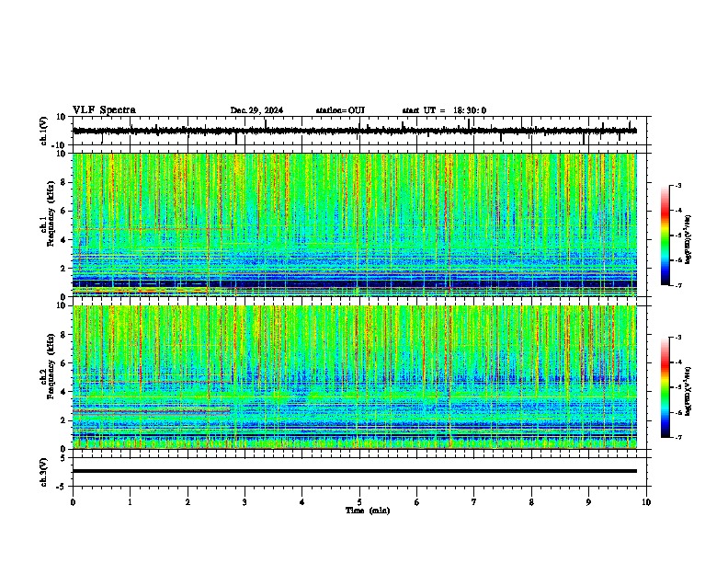Click the 1 minute tick label on time axis
This screenshot has width=728, height=563.
(130, 502)
